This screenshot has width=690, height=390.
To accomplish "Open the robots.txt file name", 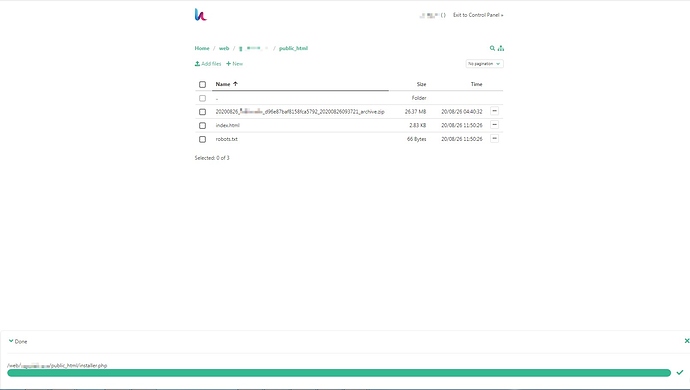I will click(x=227, y=139).
